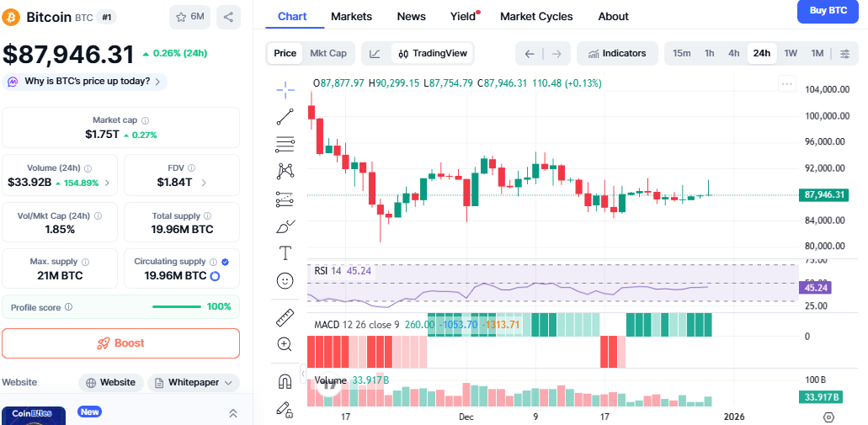Open the 1M interval option
The width and height of the screenshot is (868, 425).
tap(817, 53)
